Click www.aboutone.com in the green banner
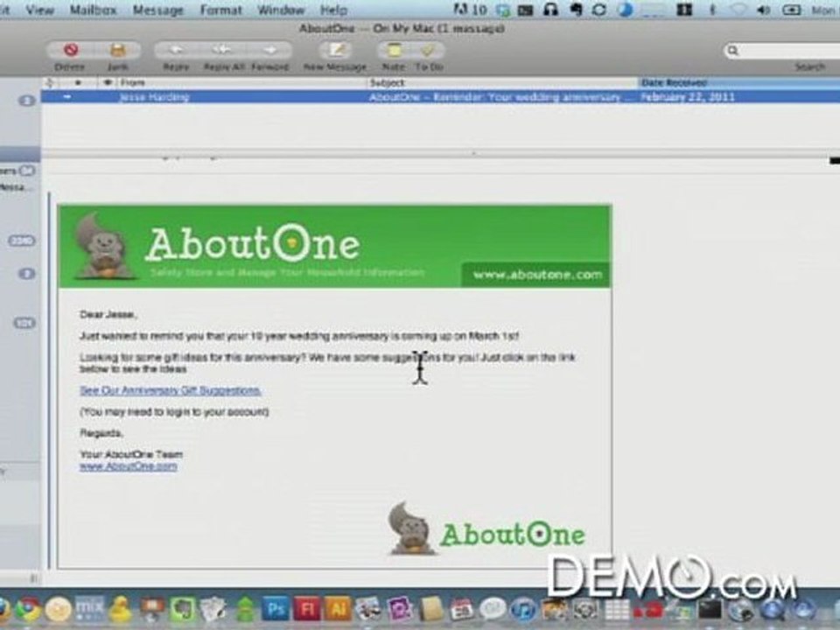 point(536,275)
